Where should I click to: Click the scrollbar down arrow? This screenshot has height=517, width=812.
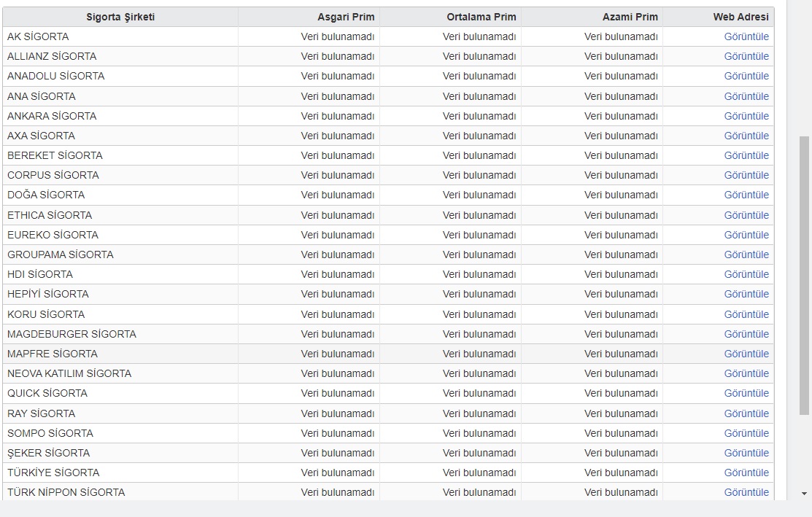click(x=804, y=494)
